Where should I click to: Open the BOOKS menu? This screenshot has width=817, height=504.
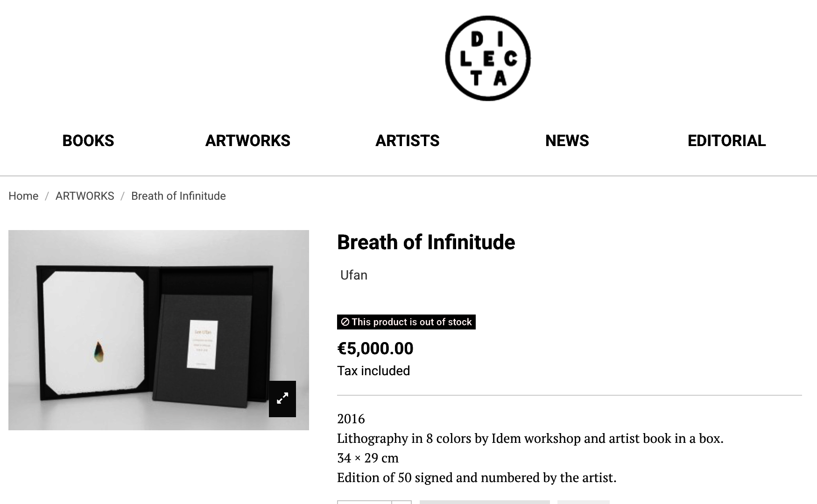pos(88,140)
